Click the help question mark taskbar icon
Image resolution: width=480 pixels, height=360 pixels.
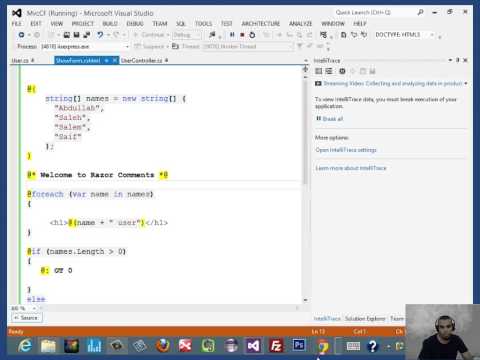(373, 346)
